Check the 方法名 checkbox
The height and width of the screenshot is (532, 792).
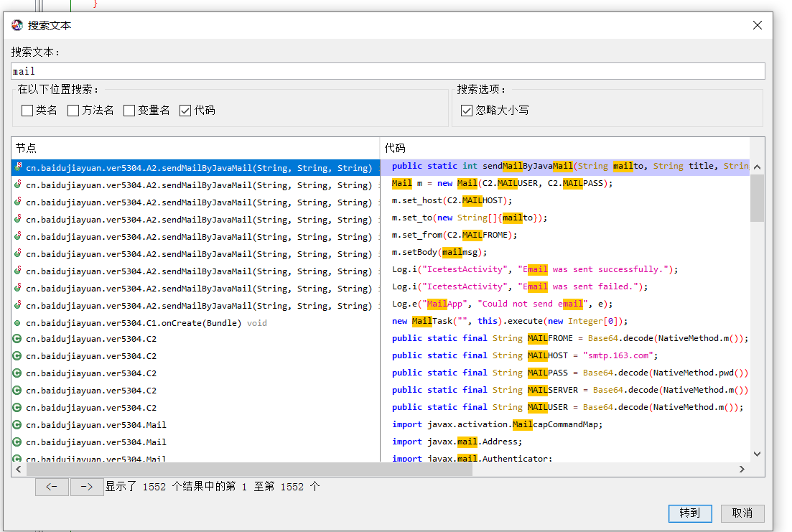click(x=73, y=110)
